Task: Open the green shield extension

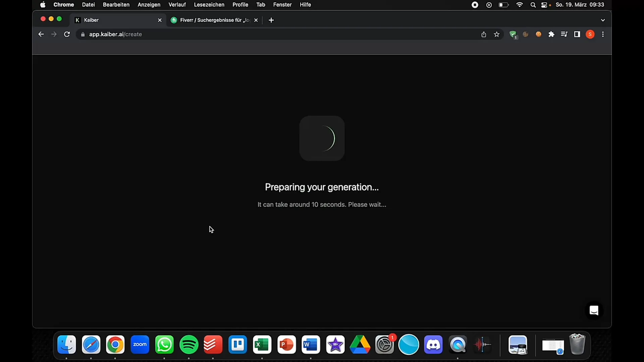Action: click(513, 35)
